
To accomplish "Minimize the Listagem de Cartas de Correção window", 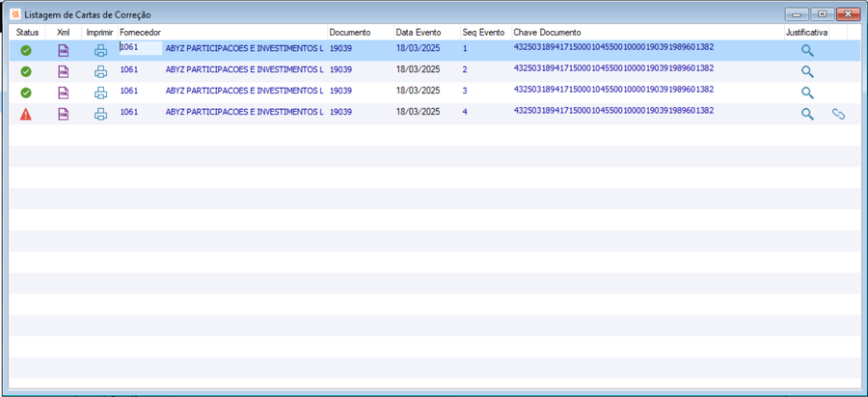I will [x=798, y=13].
